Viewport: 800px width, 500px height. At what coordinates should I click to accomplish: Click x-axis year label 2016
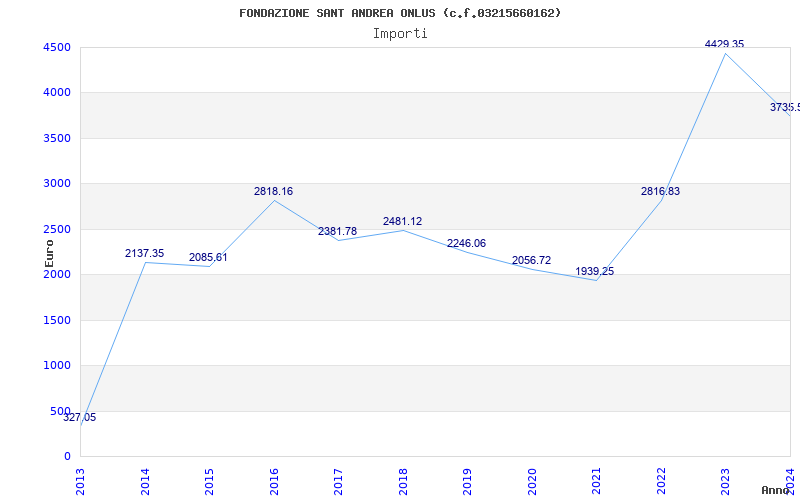274,482
